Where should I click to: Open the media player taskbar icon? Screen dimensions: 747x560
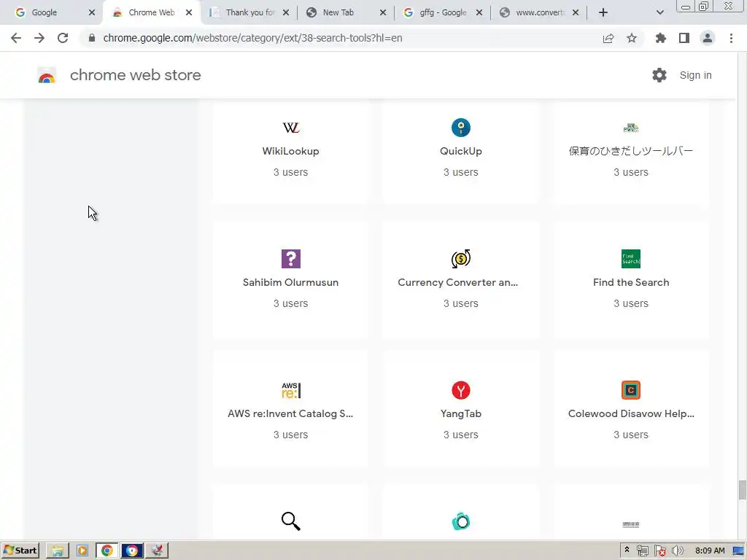coord(82,551)
